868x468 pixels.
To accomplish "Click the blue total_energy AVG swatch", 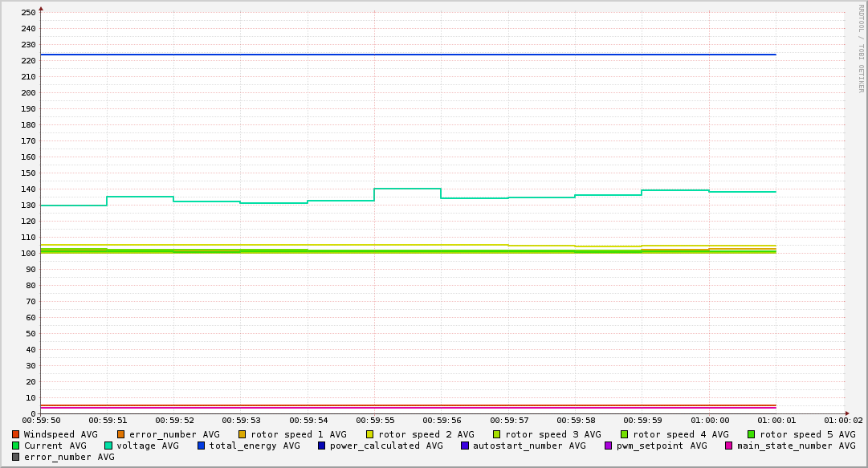I will click(202, 446).
